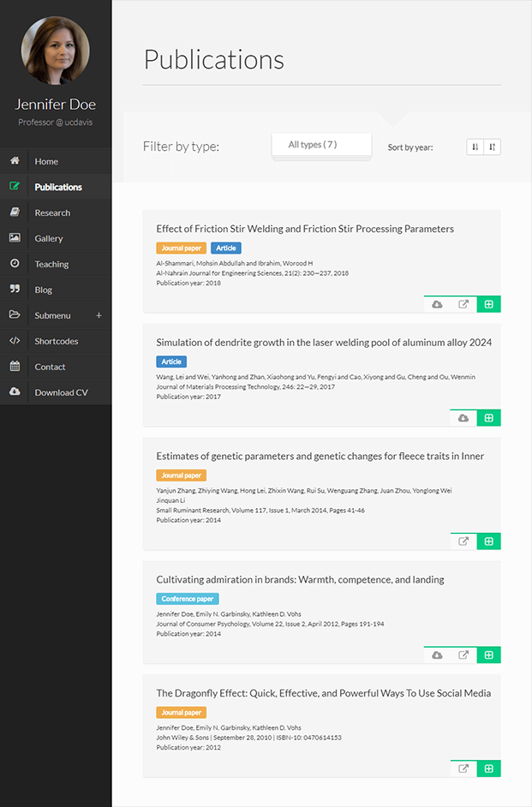The image size is (532, 807).
Task: Click the Shortcodes code icon in the sidebar
Action: tap(14, 341)
